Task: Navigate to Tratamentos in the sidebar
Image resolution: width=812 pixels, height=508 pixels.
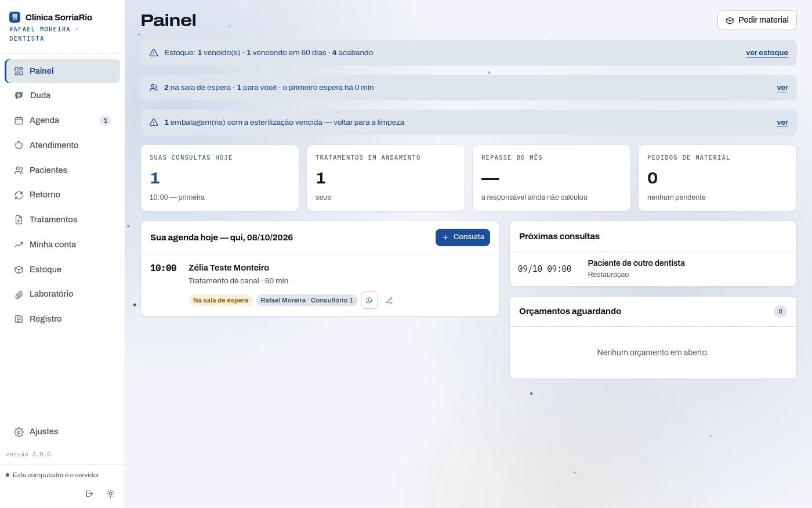Action: tap(63, 219)
